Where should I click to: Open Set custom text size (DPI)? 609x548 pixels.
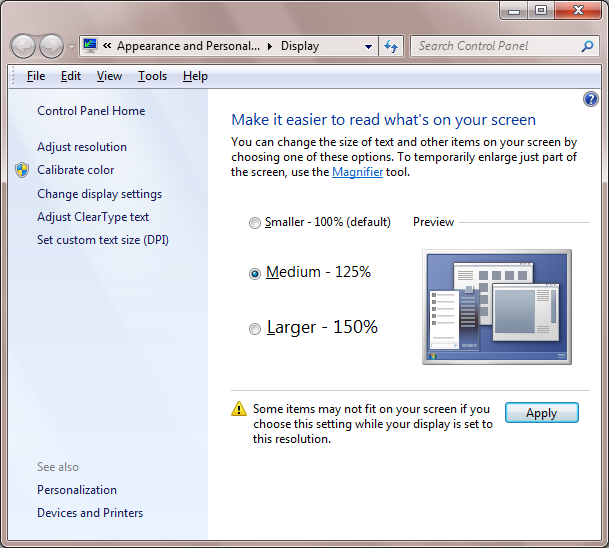[x=103, y=240]
